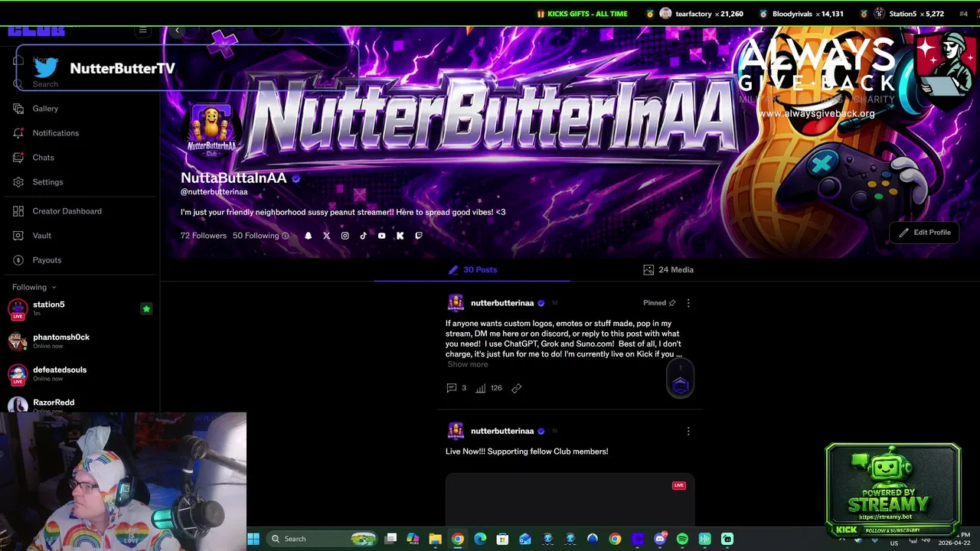
Task: Open Spotify from the taskbar
Action: tap(682, 539)
